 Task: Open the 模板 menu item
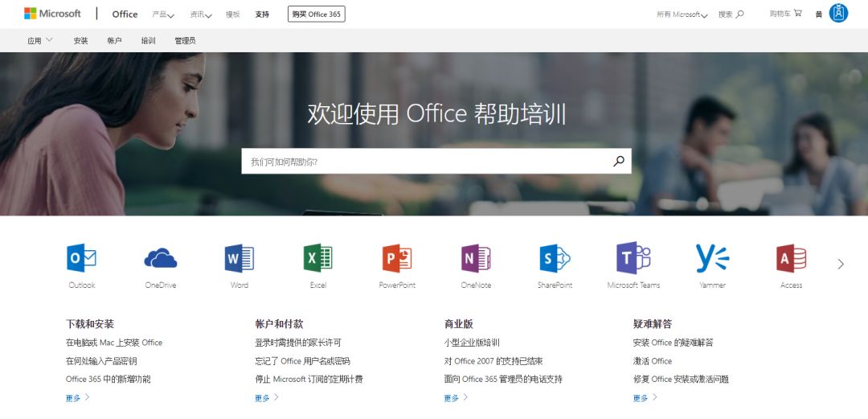233,14
